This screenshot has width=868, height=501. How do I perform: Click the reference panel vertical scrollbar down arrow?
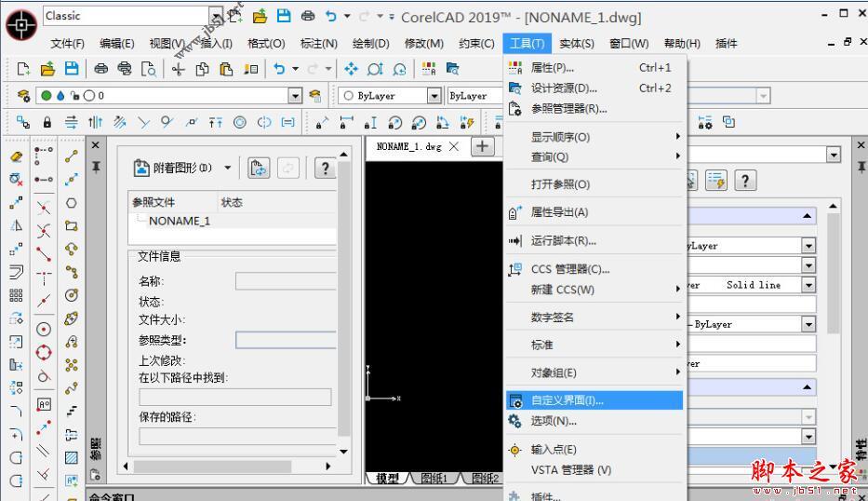click(344, 452)
